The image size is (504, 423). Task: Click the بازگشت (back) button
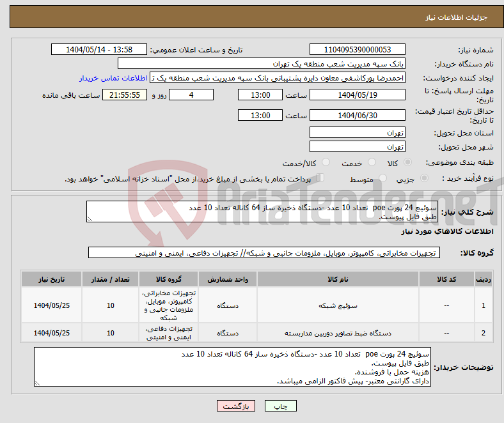236,406
